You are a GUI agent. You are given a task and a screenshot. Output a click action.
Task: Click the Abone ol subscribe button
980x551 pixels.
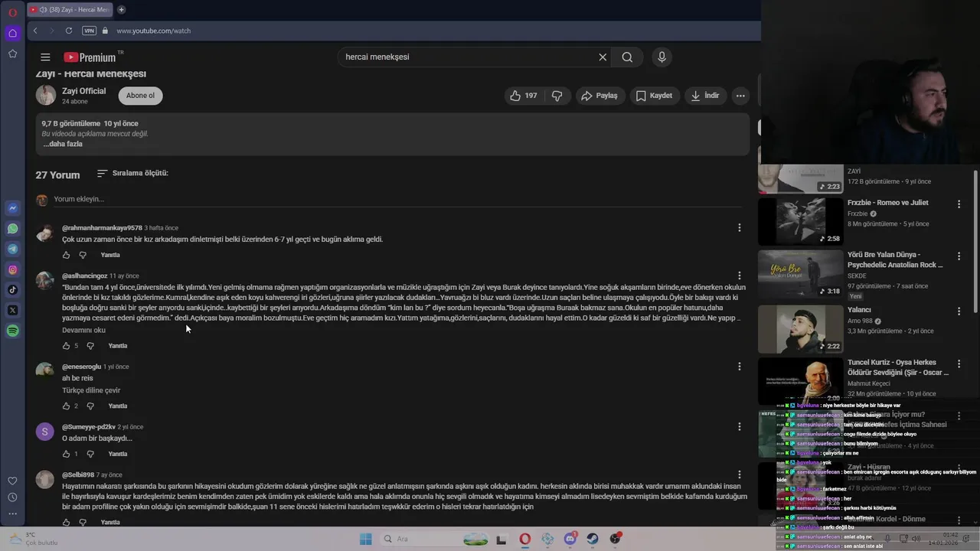pyautogui.click(x=140, y=96)
